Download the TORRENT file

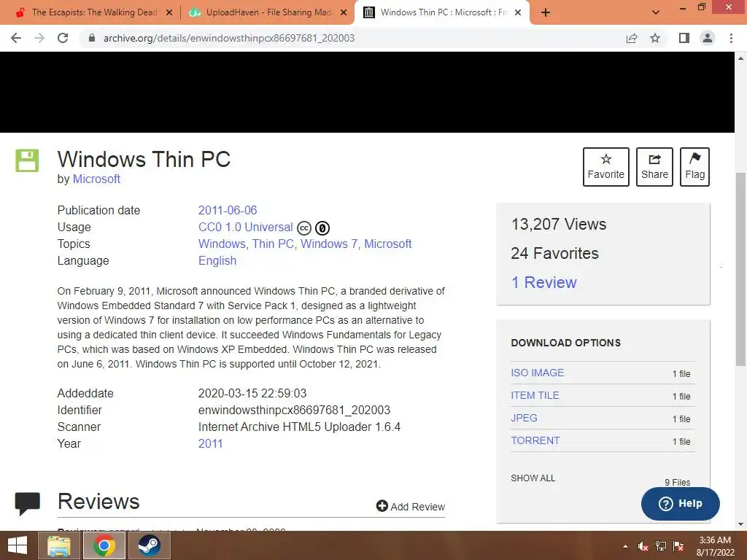click(535, 440)
